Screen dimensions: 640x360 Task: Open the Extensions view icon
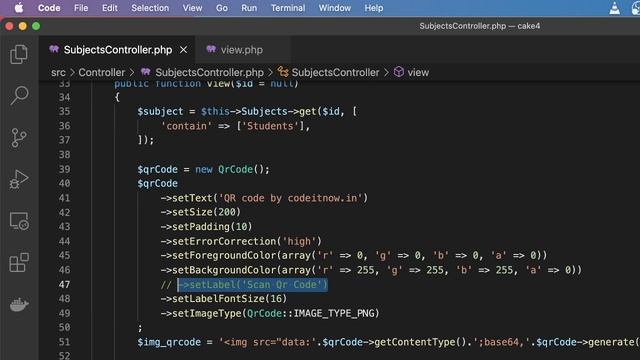[19, 262]
